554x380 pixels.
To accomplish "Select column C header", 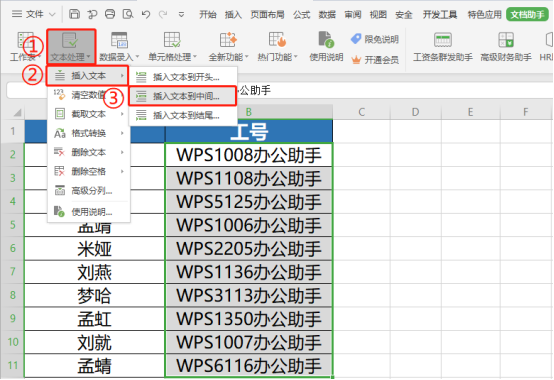I will pyautogui.click(x=361, y=112).
